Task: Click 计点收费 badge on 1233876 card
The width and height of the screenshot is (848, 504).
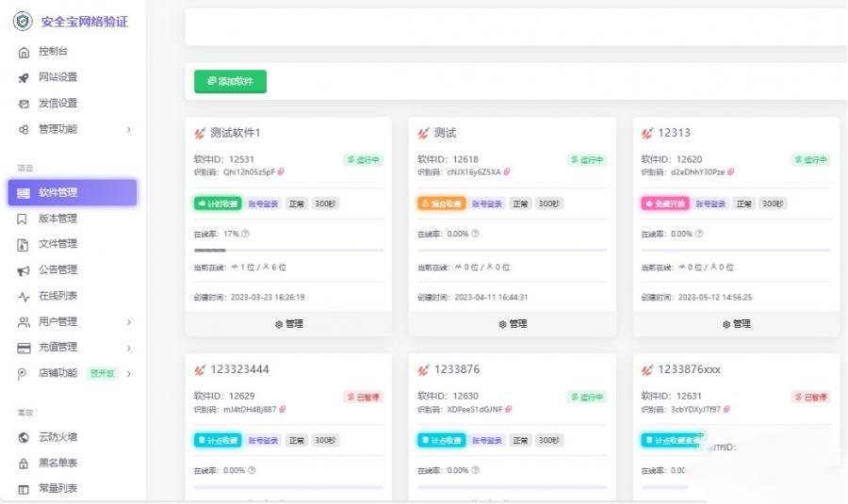Action: 441,441
